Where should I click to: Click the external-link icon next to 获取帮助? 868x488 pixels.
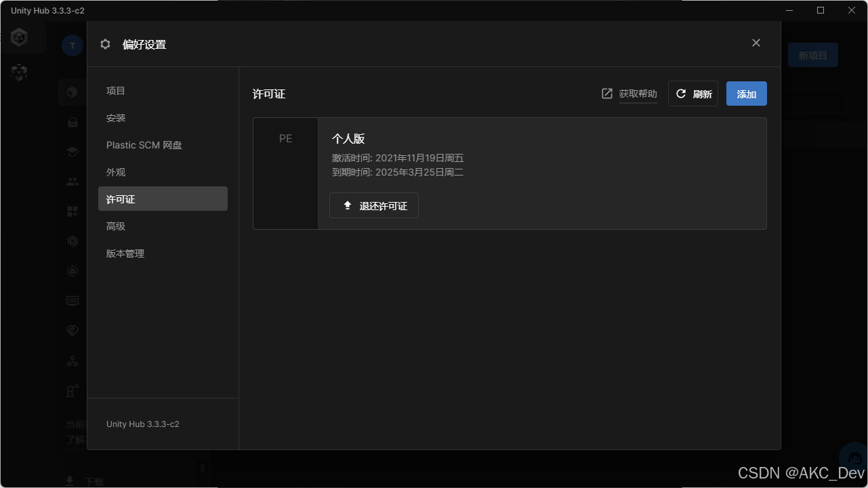607,94
